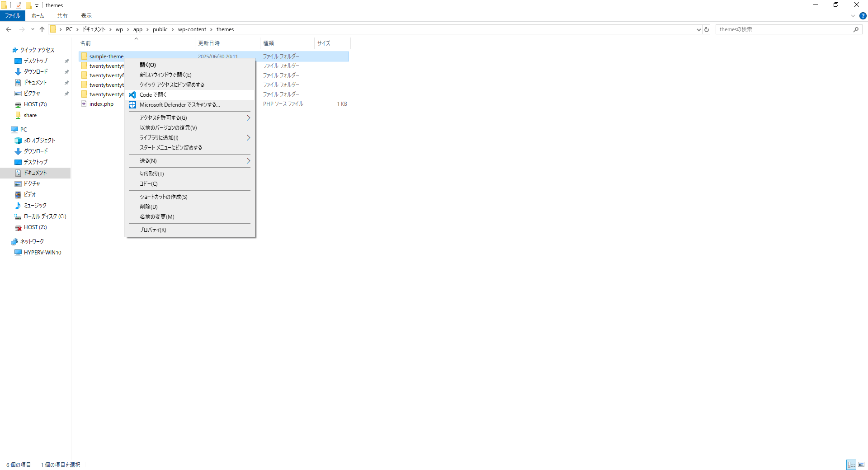
Task: Select the sample-theme folder
Action: click(x=106, y=56)
